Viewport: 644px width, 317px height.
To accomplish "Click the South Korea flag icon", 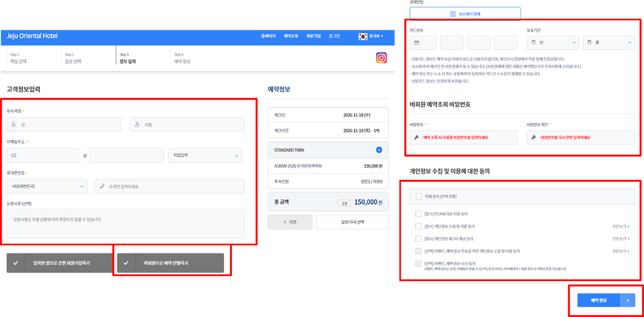I will tap(363, 36).
